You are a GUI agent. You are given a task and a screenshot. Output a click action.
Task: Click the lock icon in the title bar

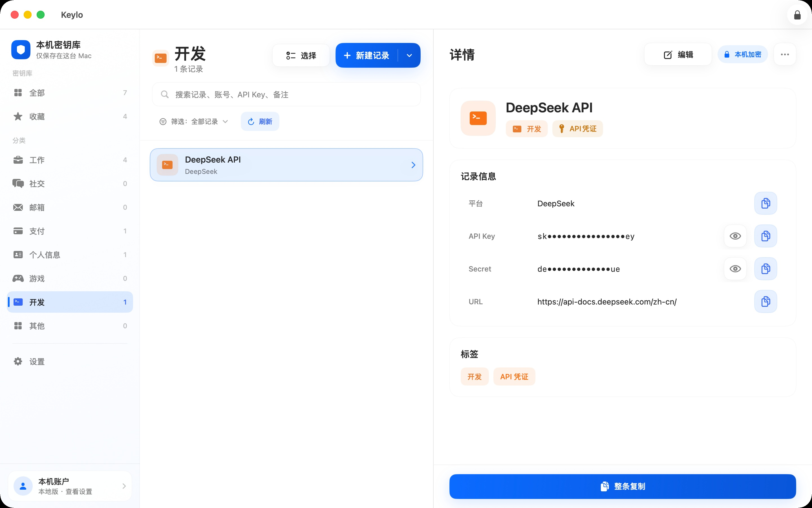[x=797, y=15]
